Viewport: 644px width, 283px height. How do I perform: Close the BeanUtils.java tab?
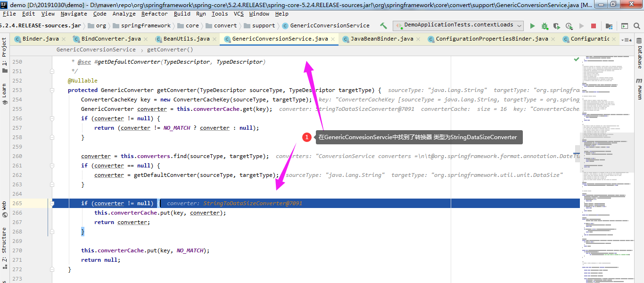point(215,39)
